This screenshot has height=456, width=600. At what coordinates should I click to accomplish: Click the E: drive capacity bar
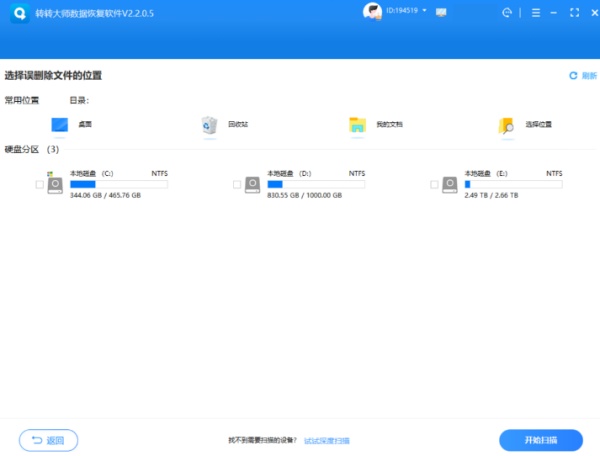513,184
